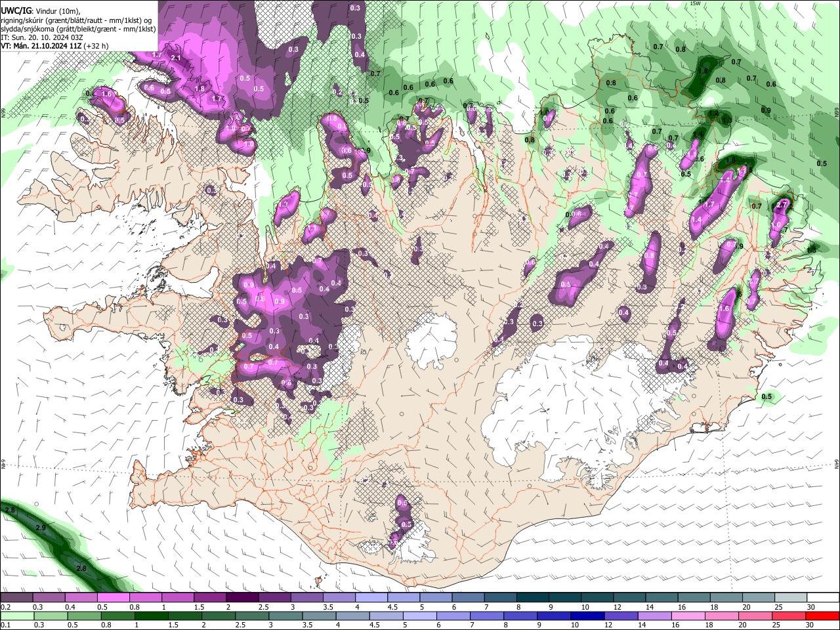Click the 'rigning/skúrir' legend description line
Image resolution: width=840 pixels, height=630 pixels.
[77, 20]
